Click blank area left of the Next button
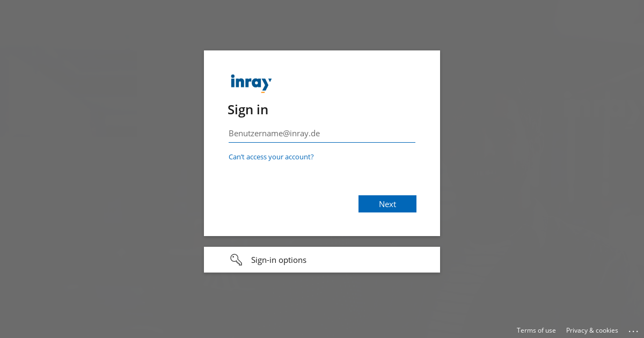This screenshot has width=644, height=338. [x=290, y=204]
